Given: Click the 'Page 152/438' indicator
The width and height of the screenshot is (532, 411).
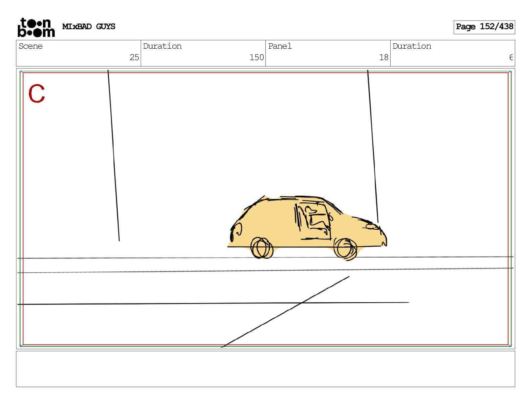Looking at the screenshot, I should pyautogui.click(x=484, y=27).
